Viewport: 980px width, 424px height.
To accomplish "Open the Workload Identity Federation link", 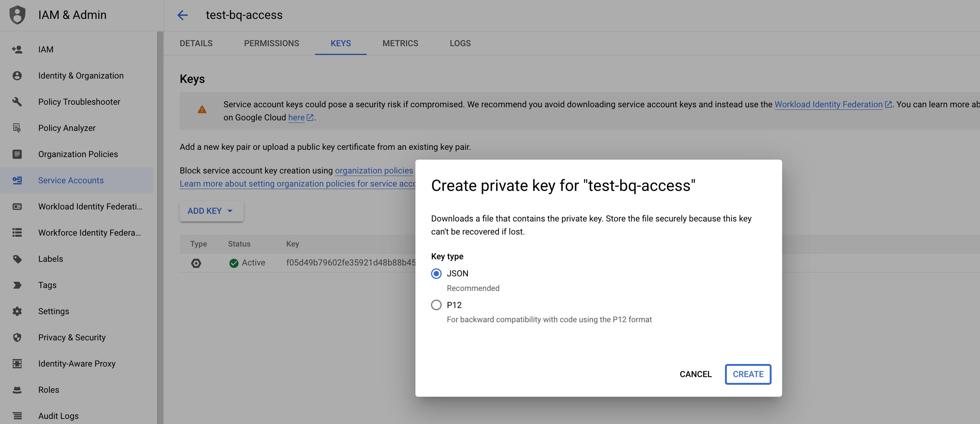I will pos(828,105).
